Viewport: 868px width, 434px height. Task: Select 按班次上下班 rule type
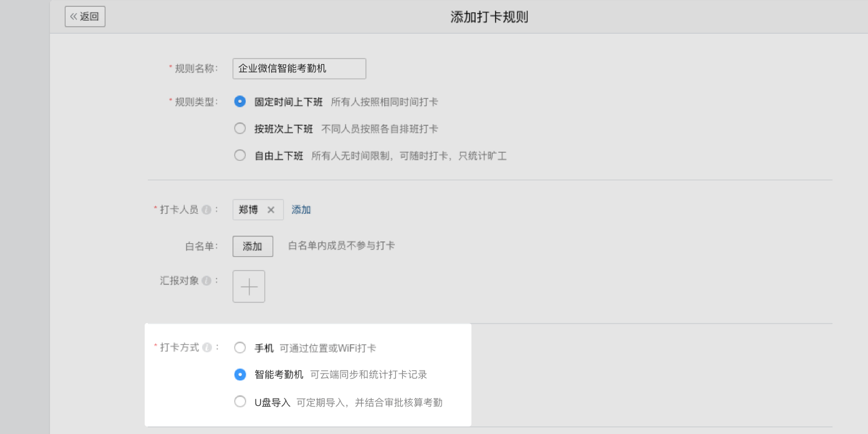pyautogui.click(x=240, y=128)
